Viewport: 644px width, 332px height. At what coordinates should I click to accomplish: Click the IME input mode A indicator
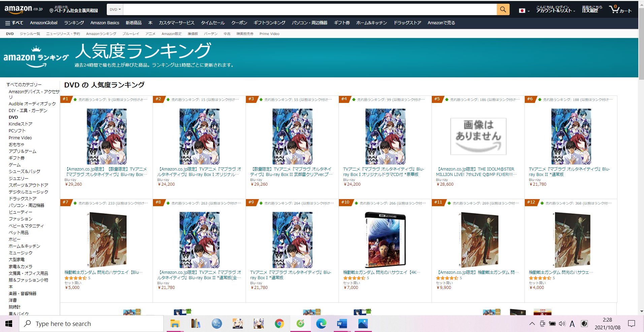tap(572, 324)
